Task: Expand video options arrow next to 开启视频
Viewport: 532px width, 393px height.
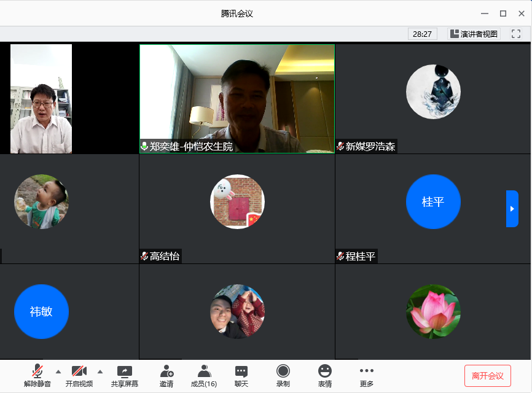Action: tap(100, 371)
